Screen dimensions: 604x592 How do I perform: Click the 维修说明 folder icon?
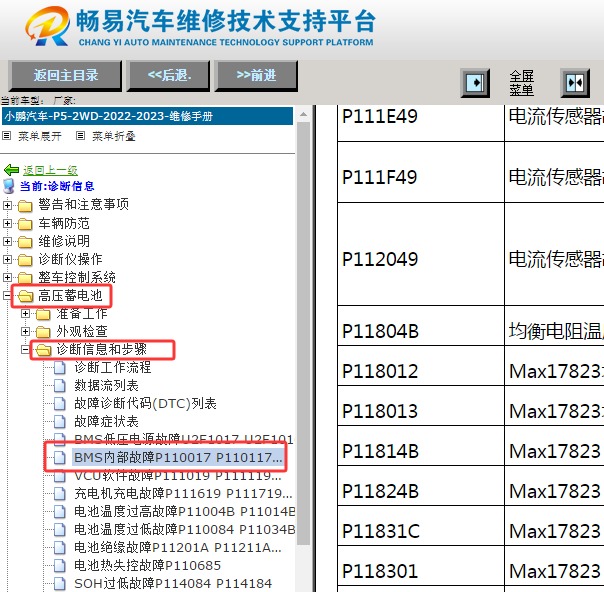coord(25,242)
